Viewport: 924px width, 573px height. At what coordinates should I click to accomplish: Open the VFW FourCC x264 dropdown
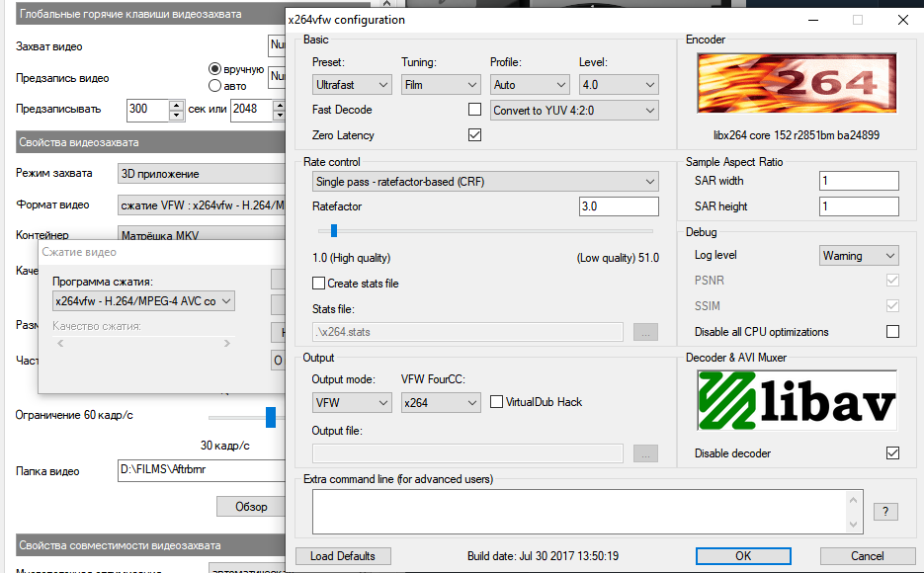pos(441,403)
